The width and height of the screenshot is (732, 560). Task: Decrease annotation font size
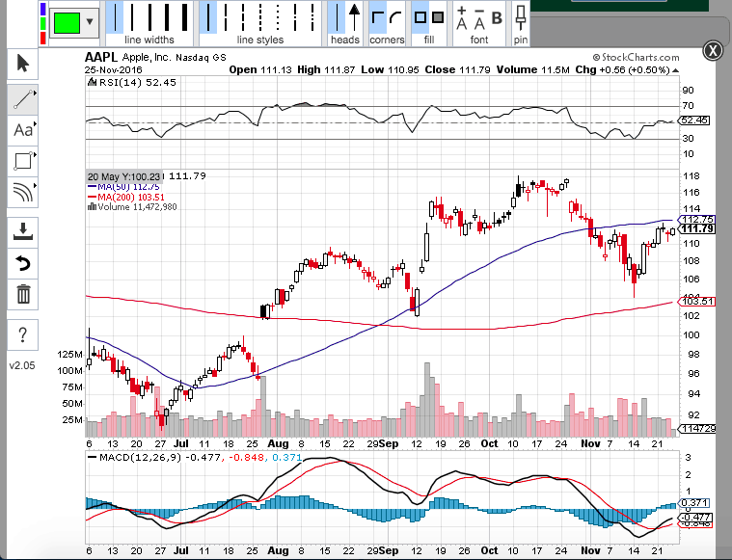click(479, 18)
